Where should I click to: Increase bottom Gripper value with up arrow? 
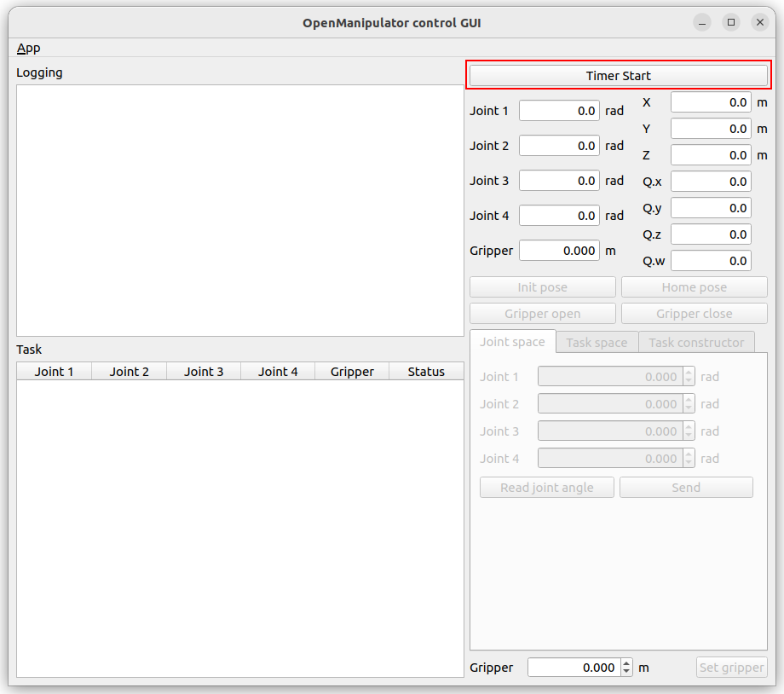click(627, 663)
